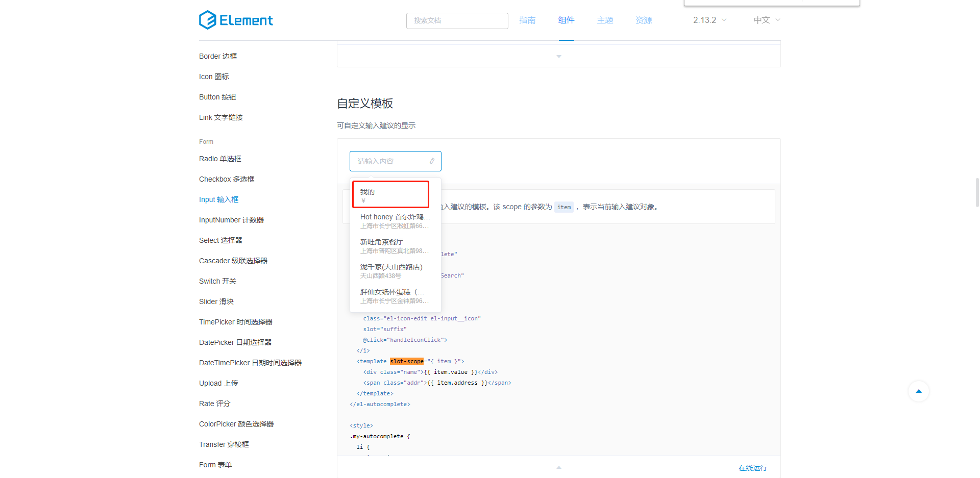Open ColorPicker 颜色选择器 in the sidebar

[236, 424]
